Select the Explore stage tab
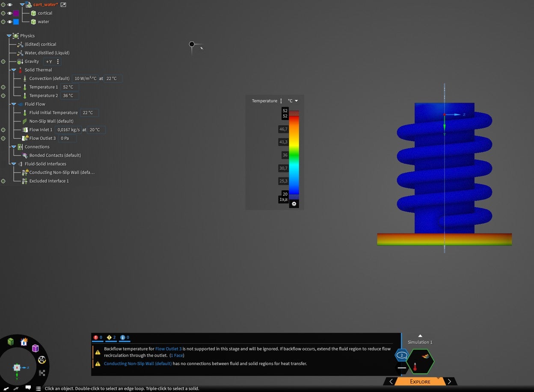This screenshot has height=392, width=534. pos(420,382)
